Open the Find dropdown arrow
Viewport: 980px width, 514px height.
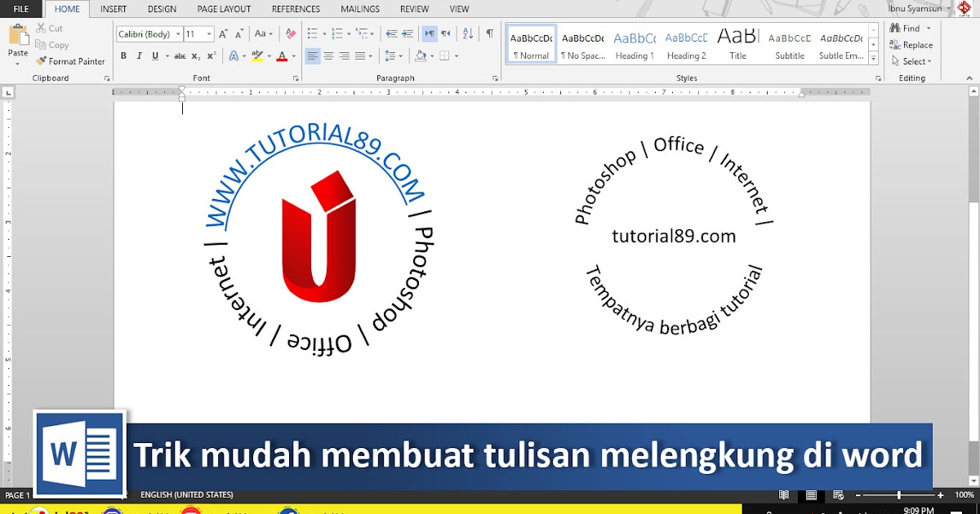click(x=927, y=29)
